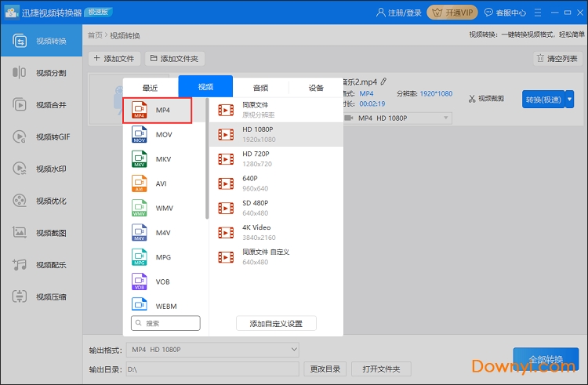Choose the 同原文件 原视分辨率 preset
The width and height of the screenshot is (588, 385).
pos(277,110)
